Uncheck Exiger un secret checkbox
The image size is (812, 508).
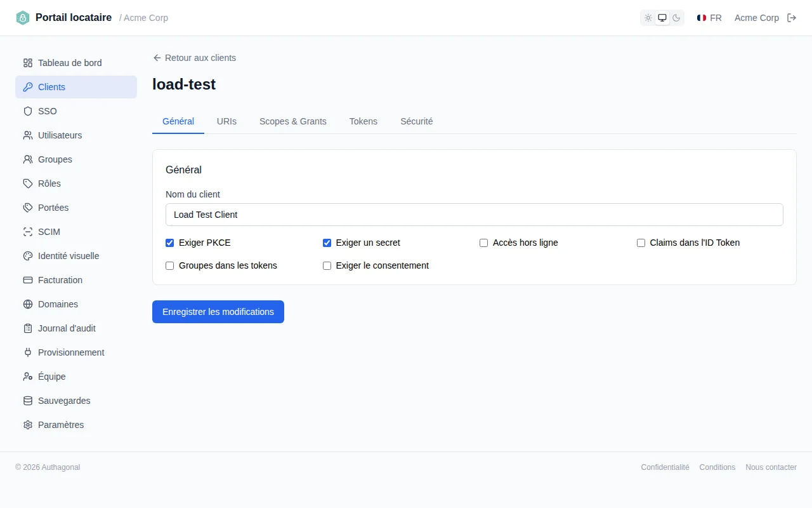tap(327, 243)
